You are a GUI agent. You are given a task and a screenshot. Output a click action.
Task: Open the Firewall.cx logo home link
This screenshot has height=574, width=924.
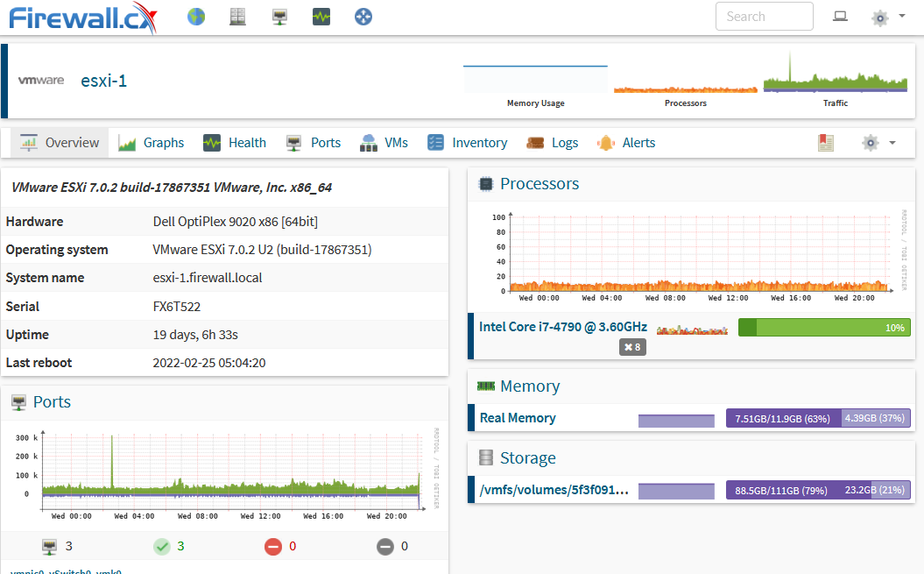(83, 18)
